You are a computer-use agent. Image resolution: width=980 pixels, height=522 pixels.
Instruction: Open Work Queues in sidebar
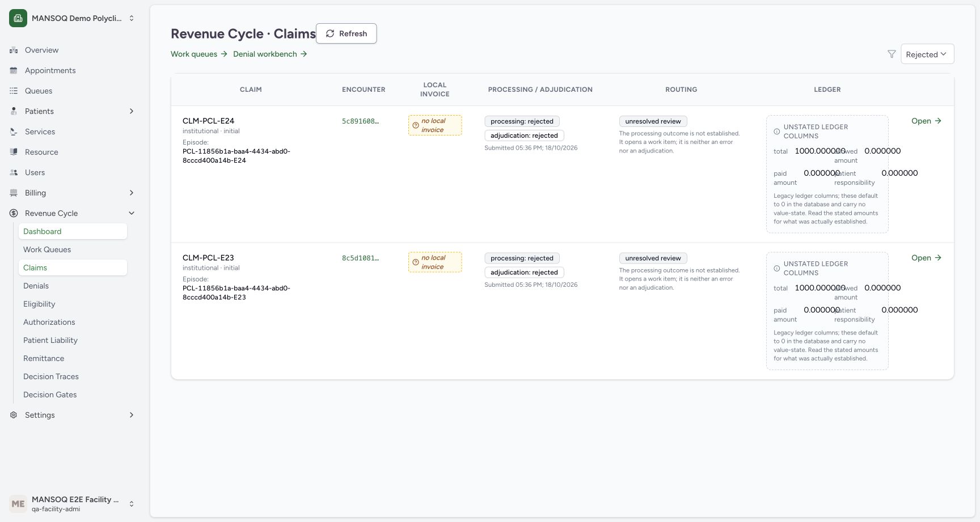[73, 249]
